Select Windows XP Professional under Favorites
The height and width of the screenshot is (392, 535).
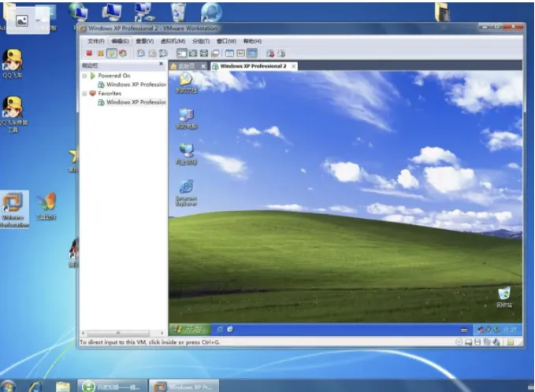coord(132,102)
